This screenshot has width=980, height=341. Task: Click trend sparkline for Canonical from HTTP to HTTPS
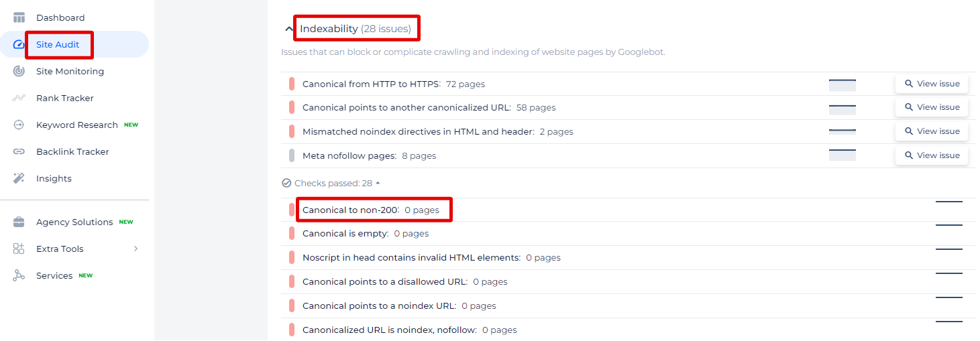842,84
